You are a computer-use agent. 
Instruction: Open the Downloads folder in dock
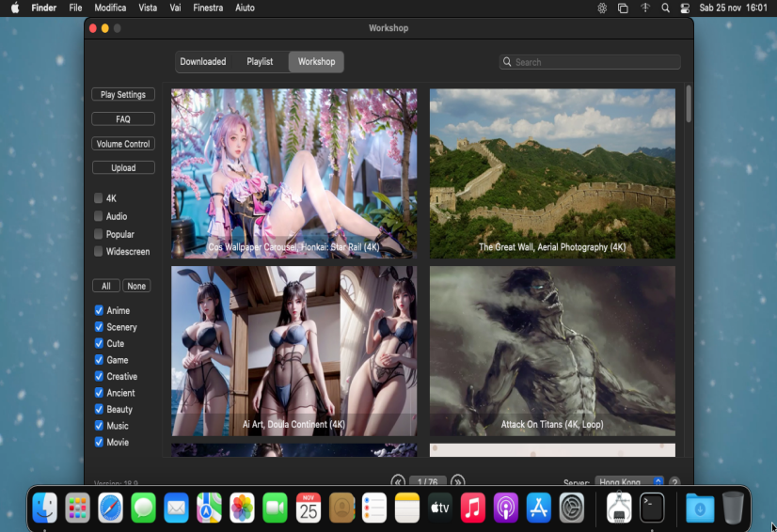pyautogui.click(x=700, y=508)
